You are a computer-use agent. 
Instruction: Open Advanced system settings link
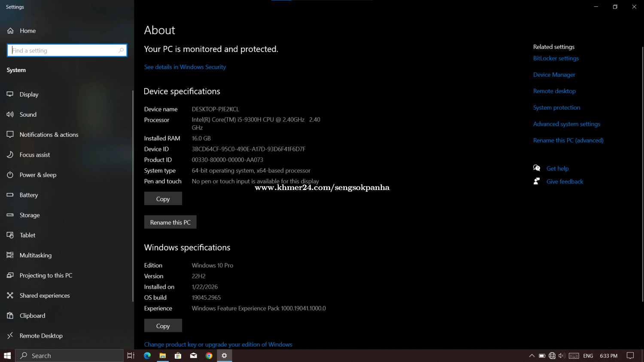tap(566, 124)
